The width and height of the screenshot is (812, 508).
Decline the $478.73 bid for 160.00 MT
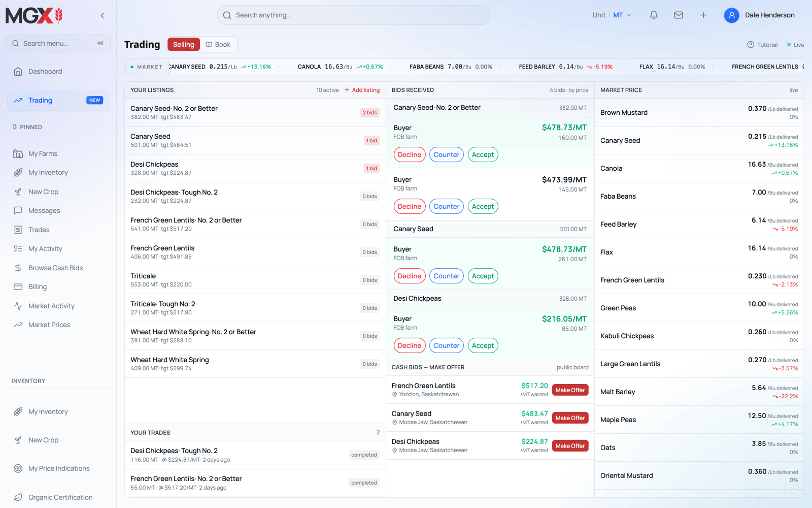tap(410, 155)
